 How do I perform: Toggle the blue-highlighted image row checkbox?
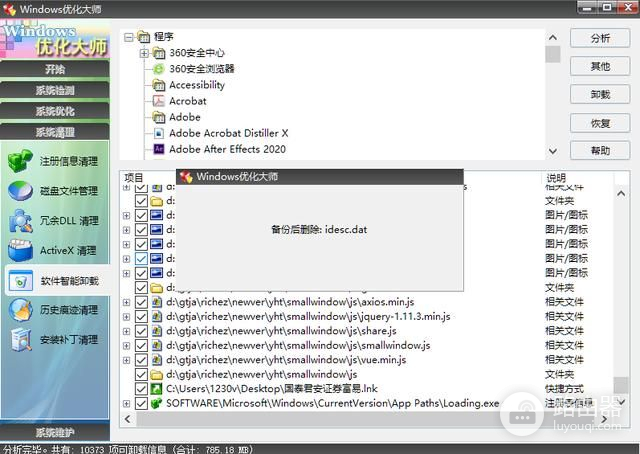[141, 258]
